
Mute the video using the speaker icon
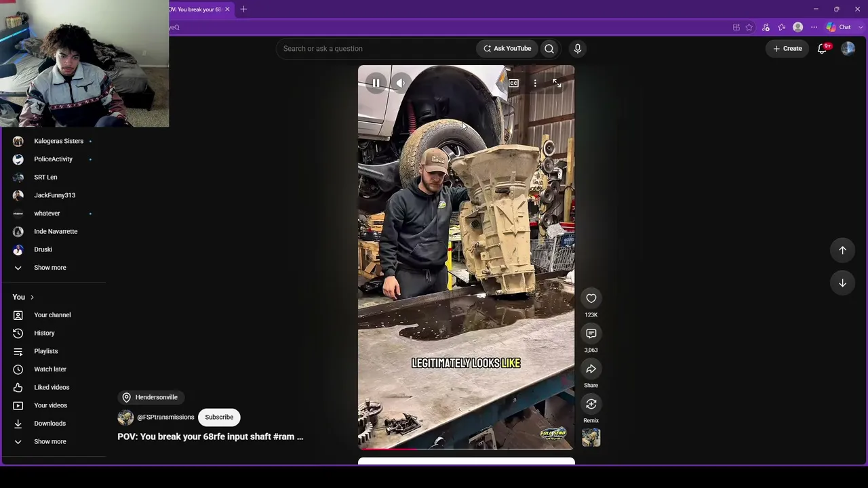(401, 83)
